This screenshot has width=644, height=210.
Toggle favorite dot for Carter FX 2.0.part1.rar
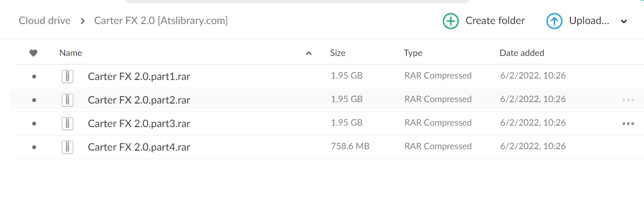click(34, 77)
